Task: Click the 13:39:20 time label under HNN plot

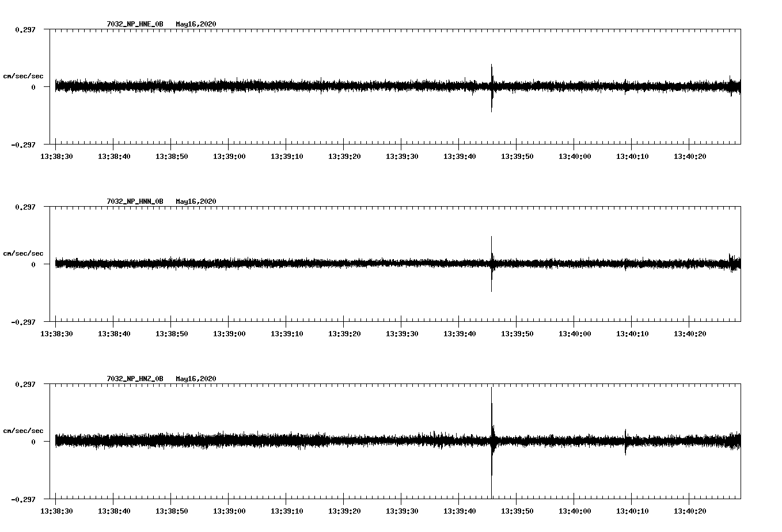Action: [x=344, y=334]
